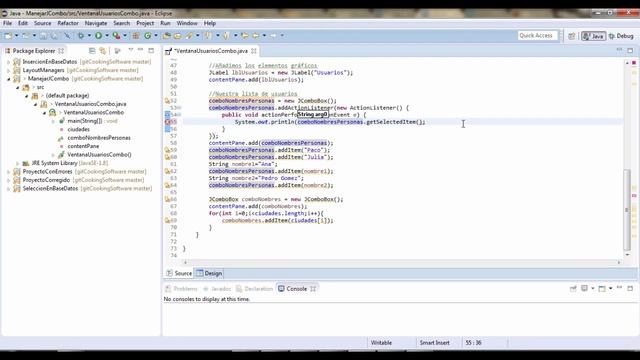The height and width of the screenshot is (360, 640).
Task: Open the Javadoc view tab
Action: 217,289
